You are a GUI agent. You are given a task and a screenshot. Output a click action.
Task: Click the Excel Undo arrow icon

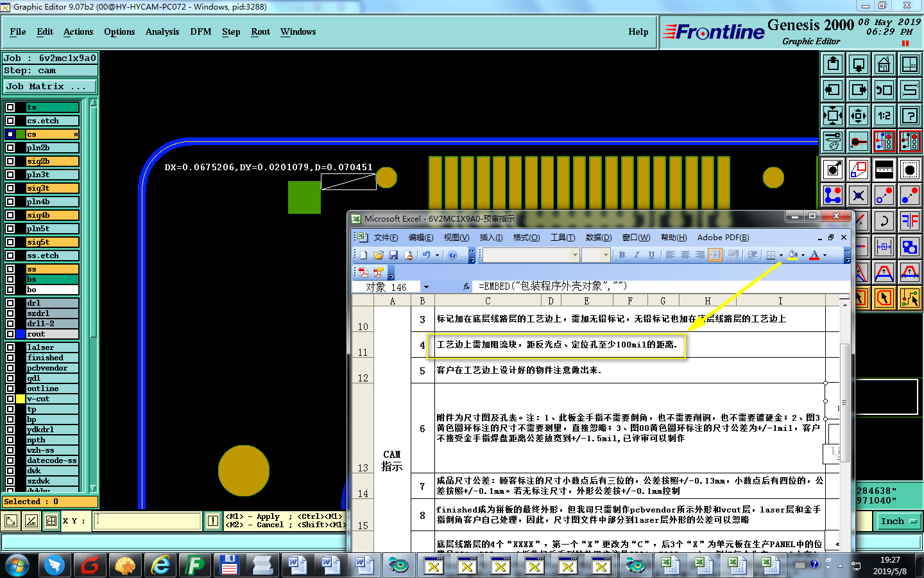[426, 255]
